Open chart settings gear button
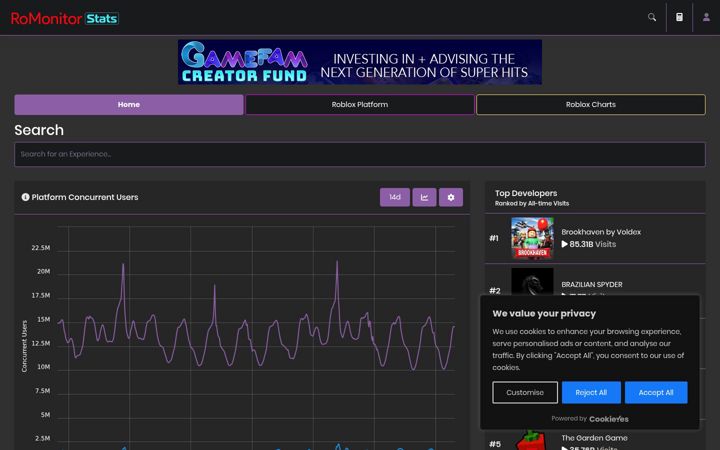 (451, 197)
